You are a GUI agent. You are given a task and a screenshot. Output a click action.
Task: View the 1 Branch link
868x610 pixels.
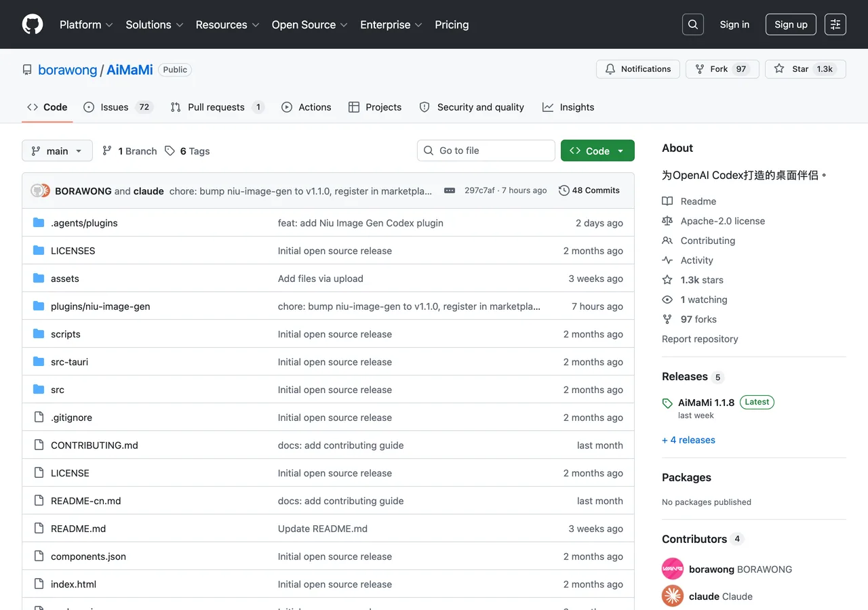130,151
